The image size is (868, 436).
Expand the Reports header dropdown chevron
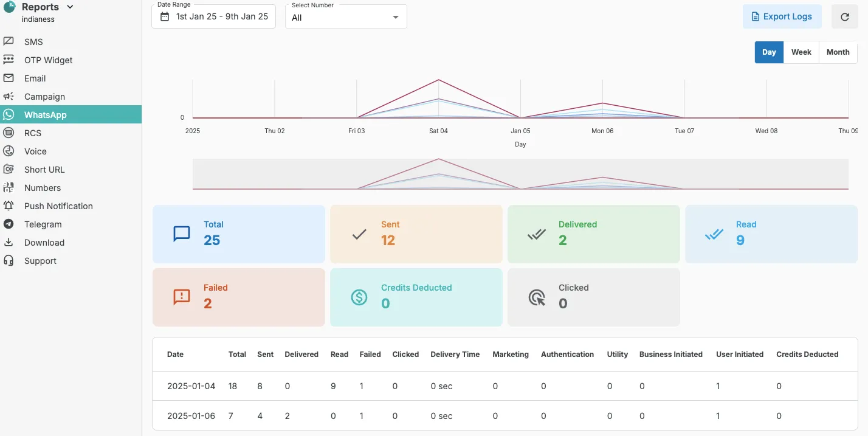tap(70, 7)
